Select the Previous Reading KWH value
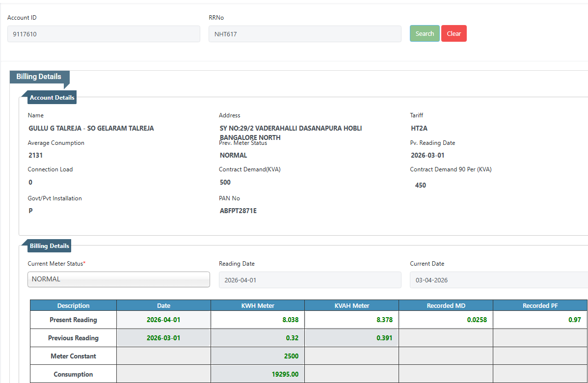This screenshot has height=383, width=588. point(258,338)
